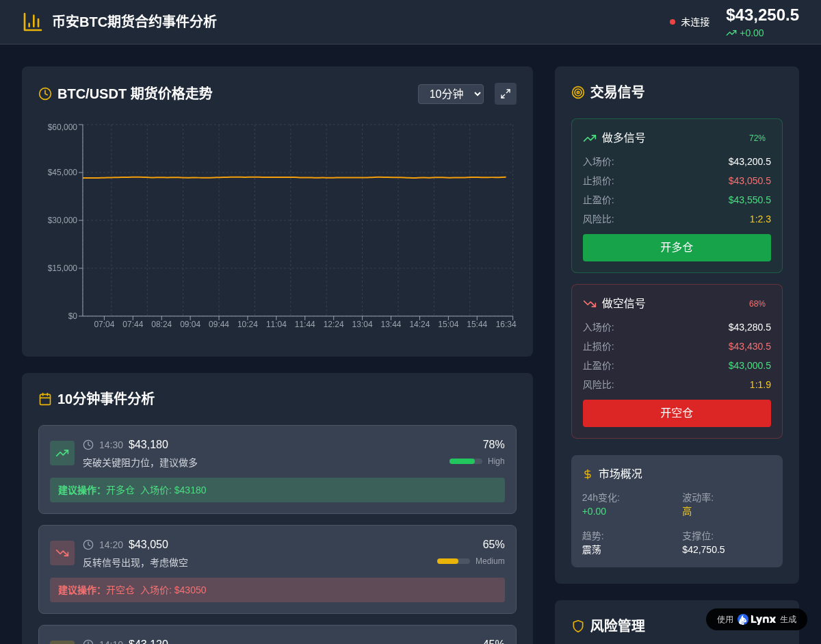Click the red 建议操作 开空仓 suggestion bar

coord(277,590)
